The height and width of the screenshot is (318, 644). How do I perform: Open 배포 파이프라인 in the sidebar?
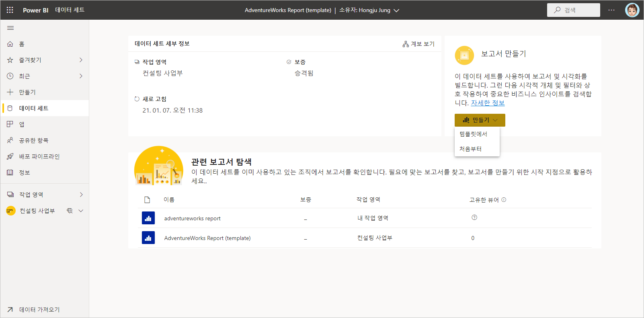[x=45, y=156]
